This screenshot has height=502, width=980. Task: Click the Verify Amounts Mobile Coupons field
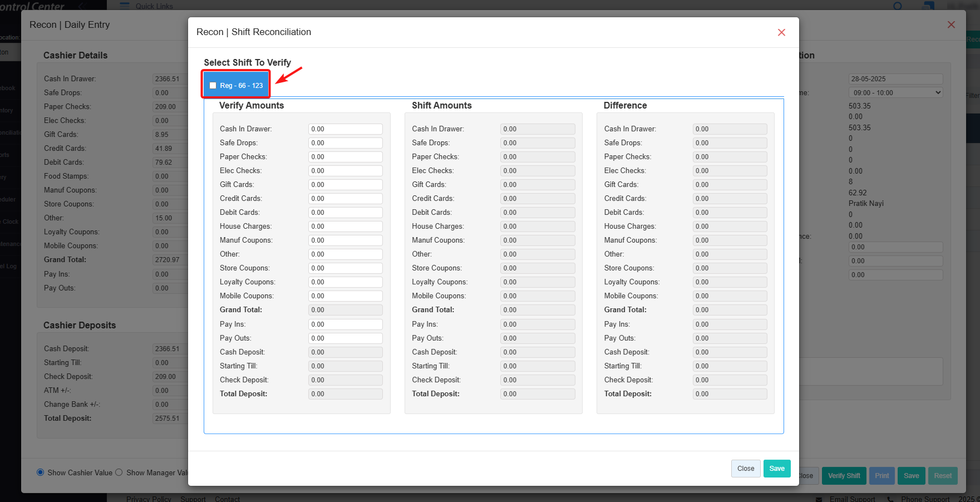[x=346, y=296]
